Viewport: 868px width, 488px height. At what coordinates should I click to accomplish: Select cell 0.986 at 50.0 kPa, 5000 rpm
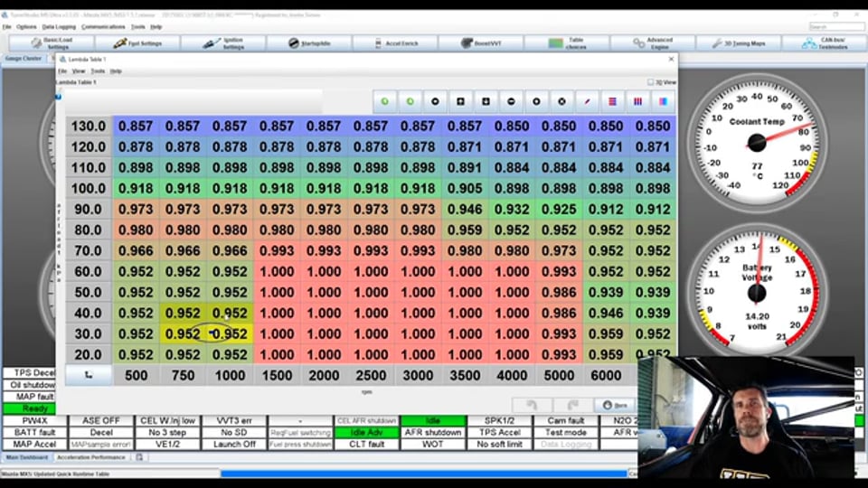559,292
